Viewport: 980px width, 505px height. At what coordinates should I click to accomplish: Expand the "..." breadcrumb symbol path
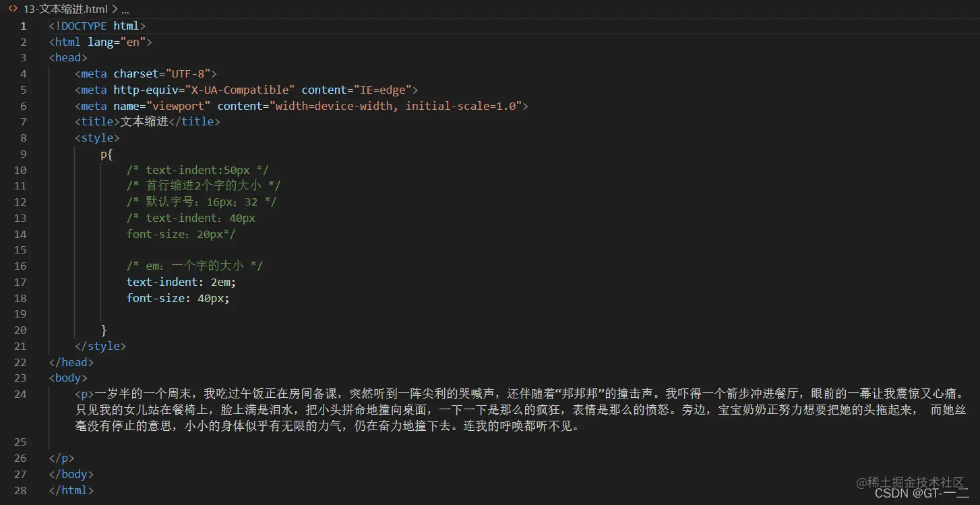coord(125,9)
